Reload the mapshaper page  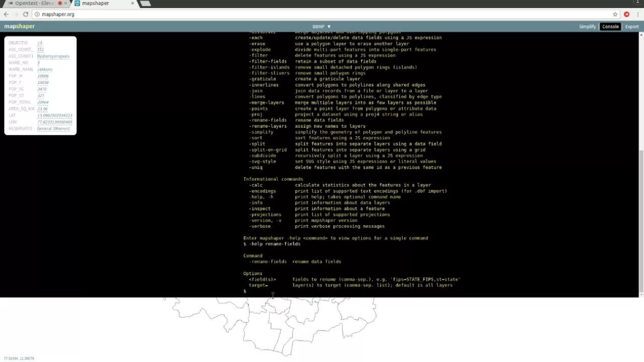[26, 14]
